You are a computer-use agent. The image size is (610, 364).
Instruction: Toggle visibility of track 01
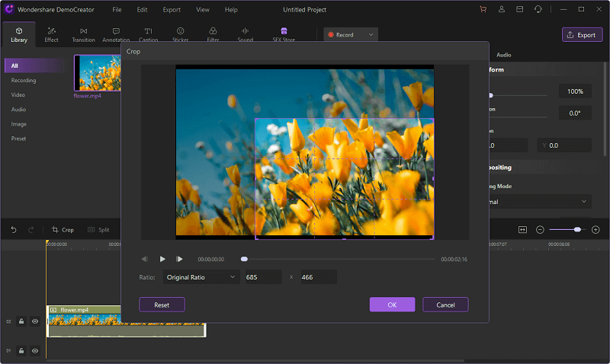[x=35, y=351]
